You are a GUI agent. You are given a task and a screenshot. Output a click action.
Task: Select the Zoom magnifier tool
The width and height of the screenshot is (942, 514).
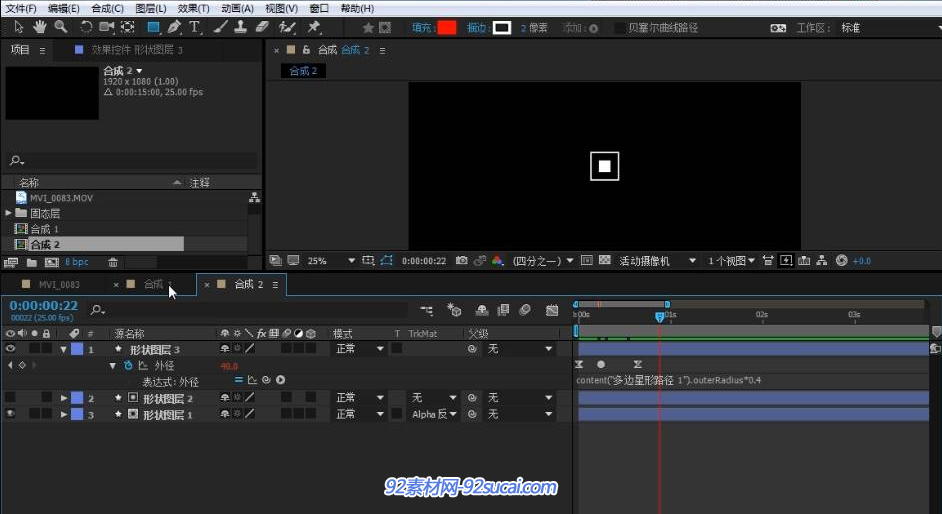61,27
